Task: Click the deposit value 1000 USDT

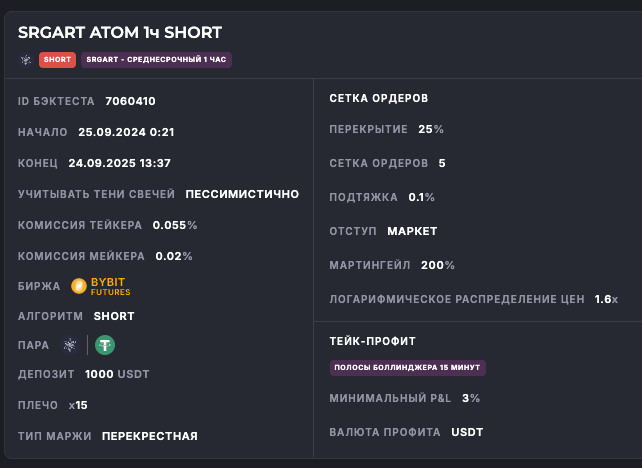Action: pos(119,374)
